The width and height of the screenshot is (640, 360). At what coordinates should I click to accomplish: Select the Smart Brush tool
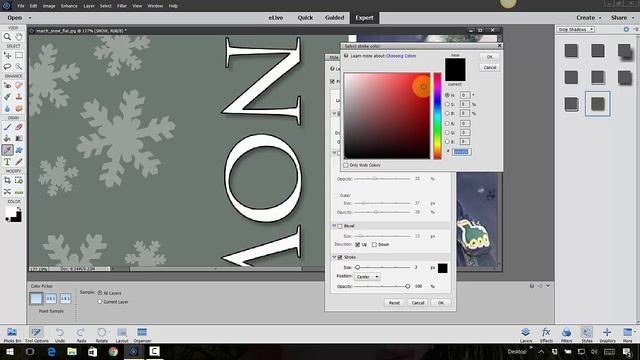(x=7, y=97)
